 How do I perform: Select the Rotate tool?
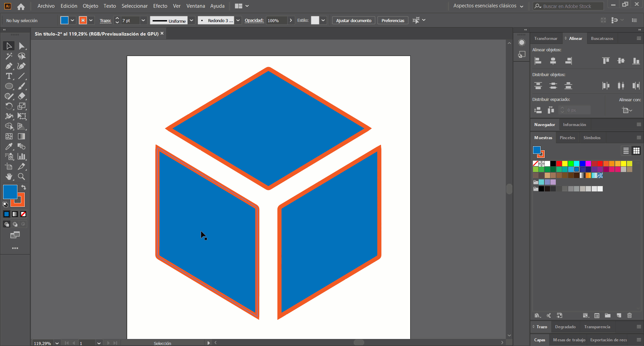[x=9, y=106]
